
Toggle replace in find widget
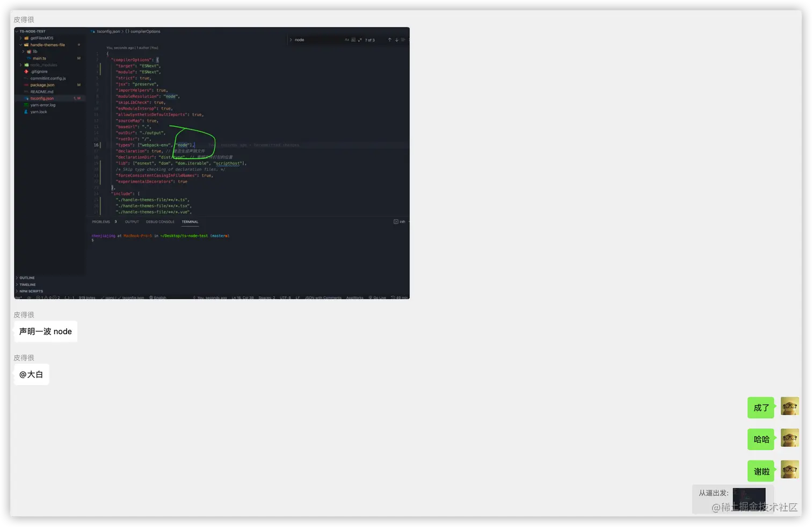click(x=291, y=40)
